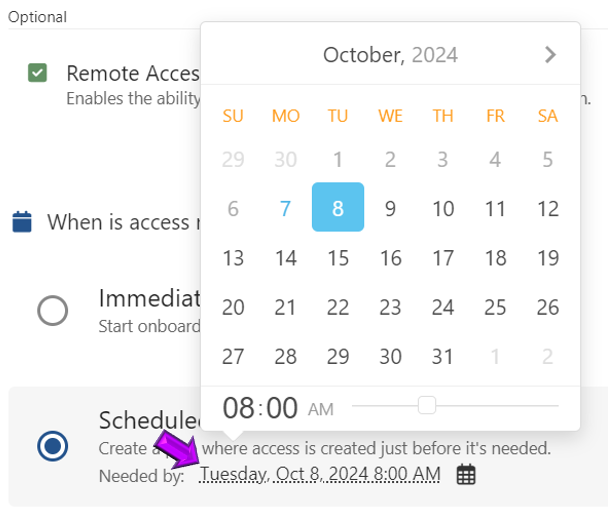Toggle the Remote Access checkbox

(38, 73)
